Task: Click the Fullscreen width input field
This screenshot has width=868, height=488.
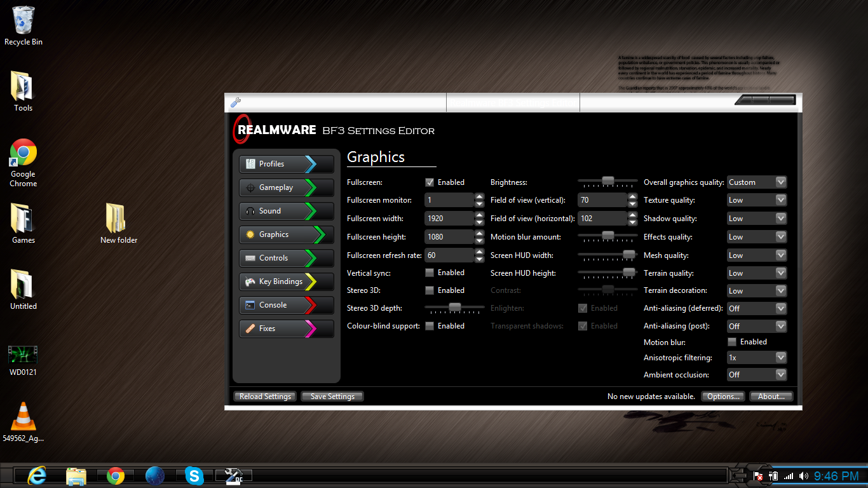Action: 449,219
